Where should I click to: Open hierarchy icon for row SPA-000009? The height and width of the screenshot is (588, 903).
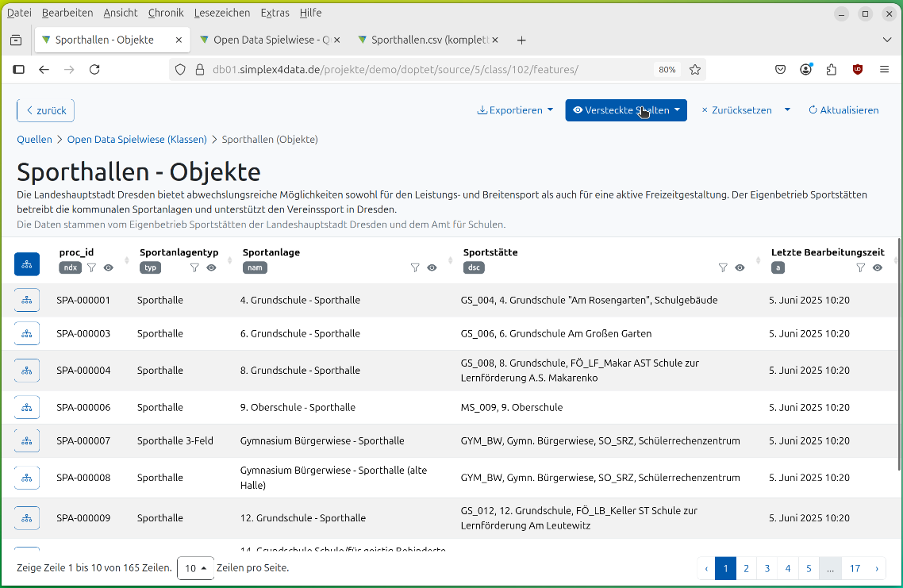tap(26, 517)
